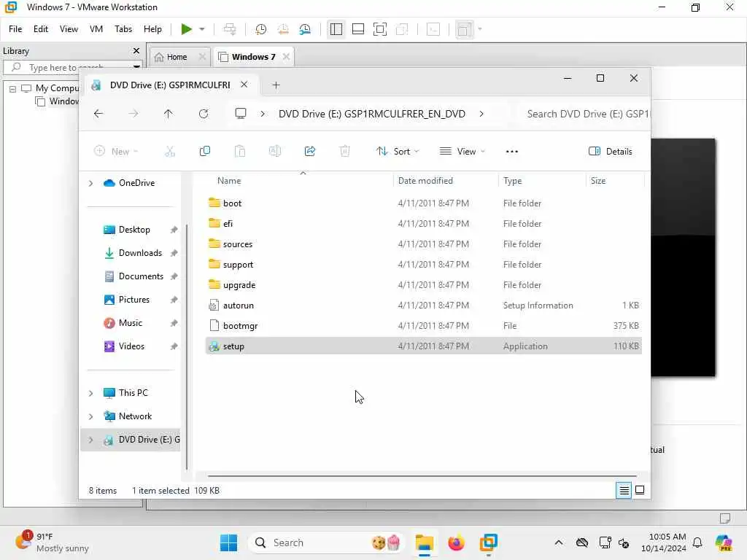Click the Share toolbar icon
The width and height of the screenshot is (747, 560).
click(x=309, y=152)
